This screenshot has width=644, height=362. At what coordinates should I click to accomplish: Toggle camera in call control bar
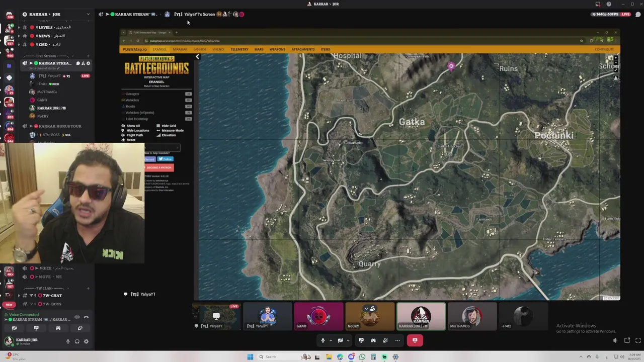[341, 340]
